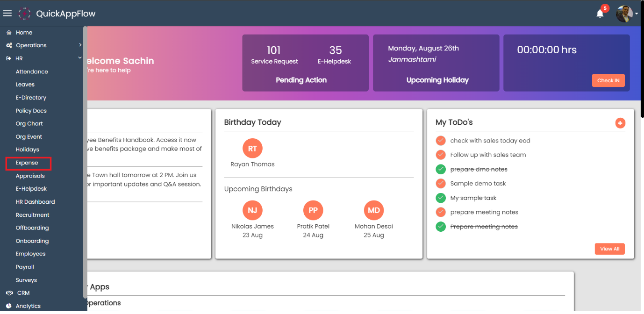Viewport: 644px width, 314px height.
Task: Open Expense in HR menu
Action: 27,163
